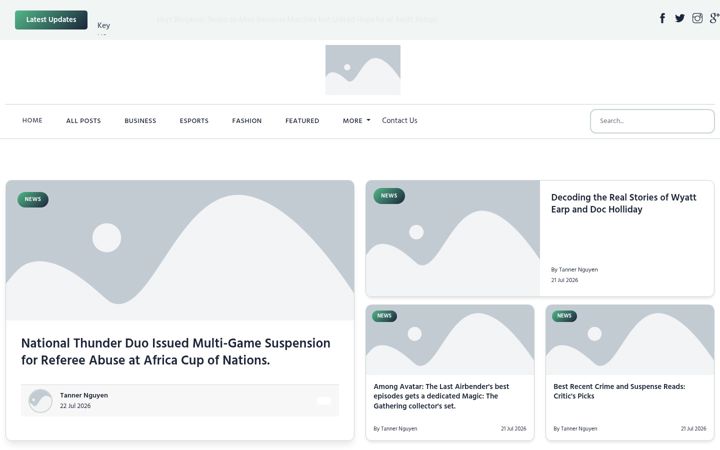The width and height of the screenshot is (720, 450).
Task: Open the Wyatt Earp and Doc Holliday headline
Action: pyautogui.click(x=624, y=203)
